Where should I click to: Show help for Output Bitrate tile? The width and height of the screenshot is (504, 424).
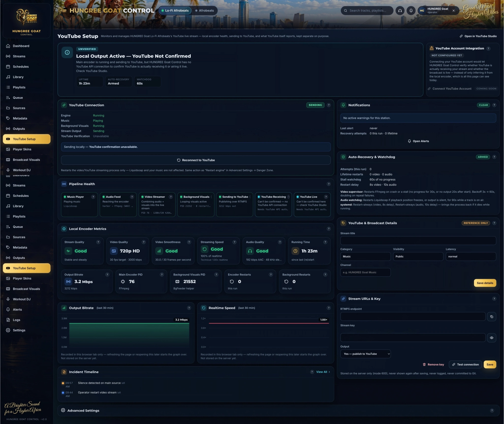[x=107, y=275]
